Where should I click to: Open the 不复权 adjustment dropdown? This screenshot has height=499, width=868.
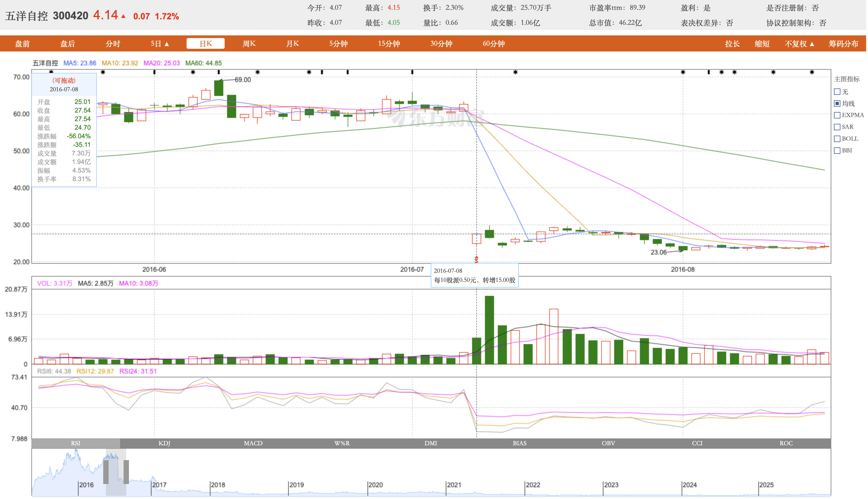(x=799, y=44)
